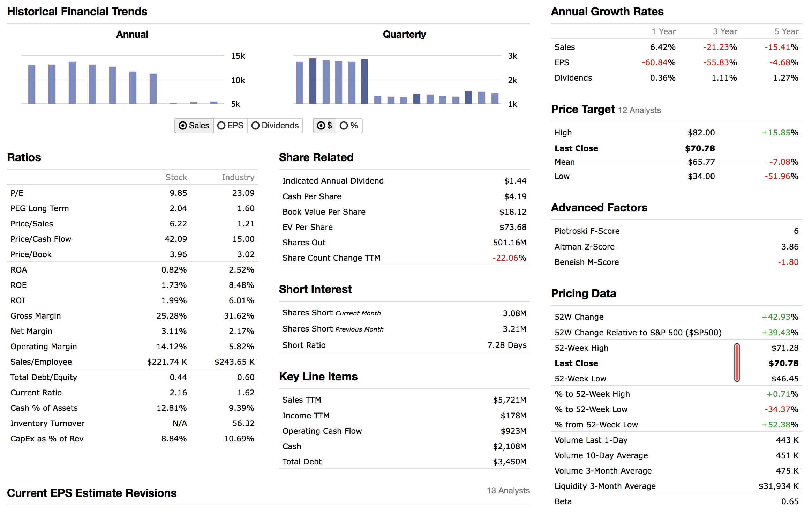Click the Beneish M-Score label
The image size is (812, 513).
click(586, 262)
